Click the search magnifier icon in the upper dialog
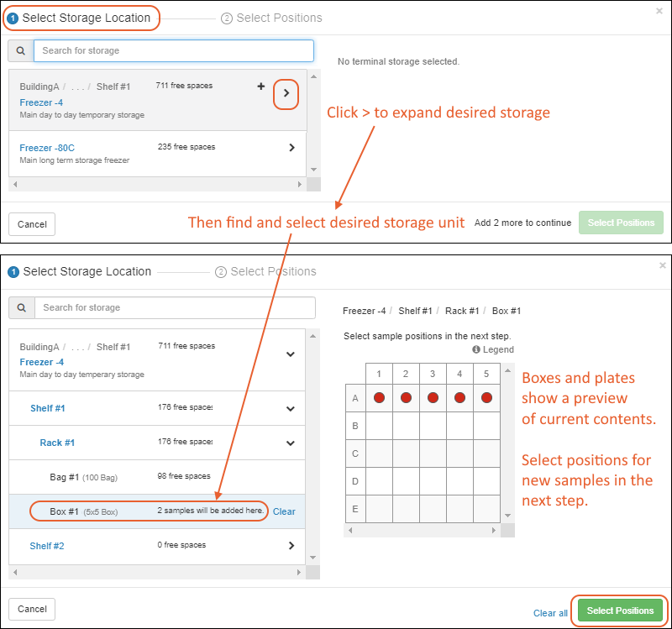Image resolution: width=672 pixels, height=629 pixels. click(20, 51)
